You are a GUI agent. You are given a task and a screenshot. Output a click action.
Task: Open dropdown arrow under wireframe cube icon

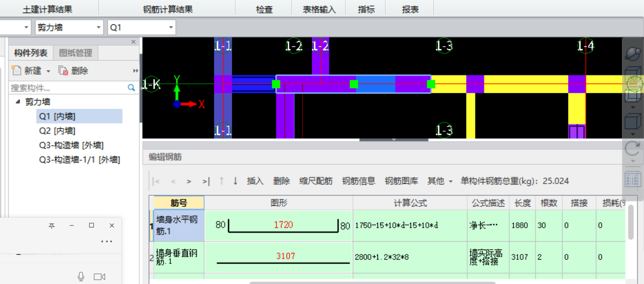(633, 107)
